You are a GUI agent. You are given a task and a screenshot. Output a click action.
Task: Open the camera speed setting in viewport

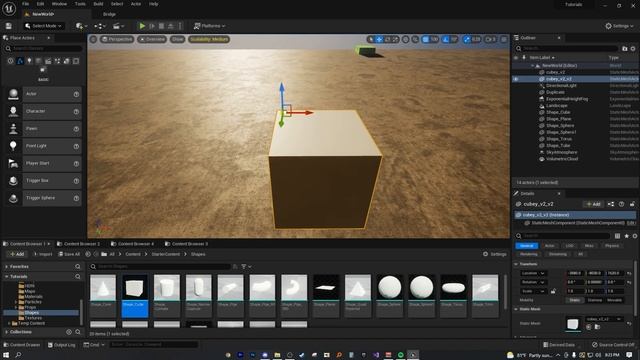pyautogui.click(x=490, y=39)
